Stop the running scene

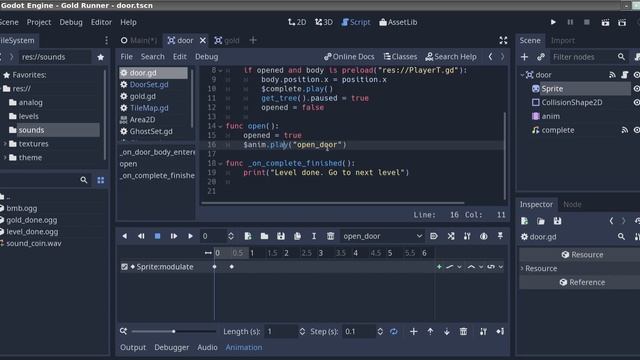coord(587,22)
